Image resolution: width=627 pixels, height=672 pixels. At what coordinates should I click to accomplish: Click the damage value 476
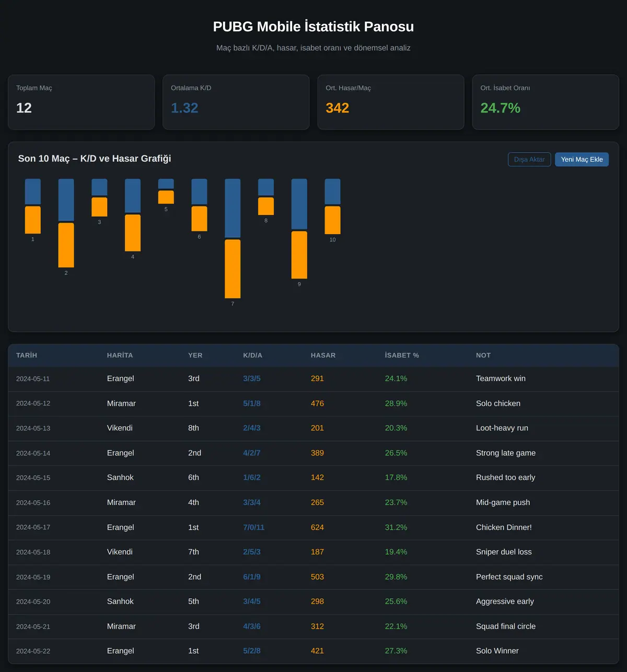pyautogui.click(x=317, y=403)
